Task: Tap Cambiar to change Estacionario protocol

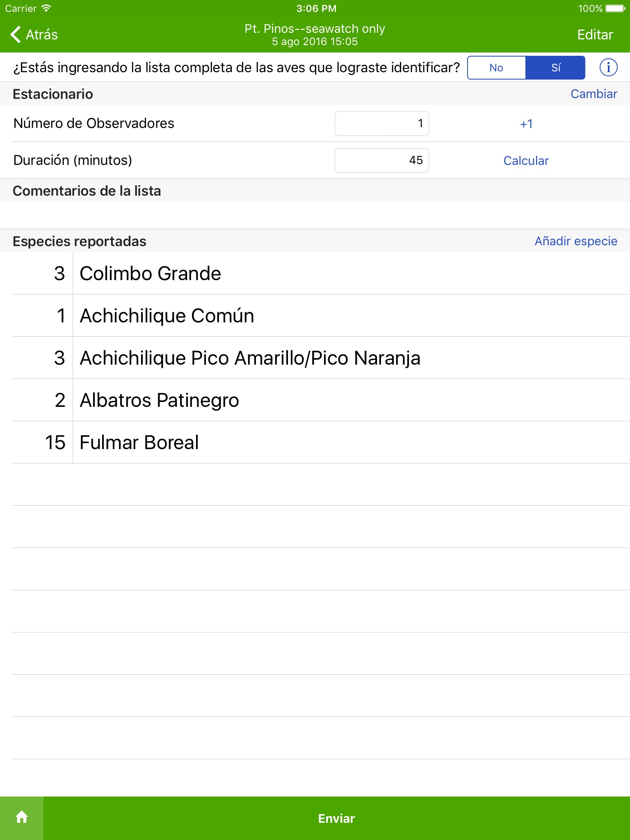Action: click(x=593, y=94)
